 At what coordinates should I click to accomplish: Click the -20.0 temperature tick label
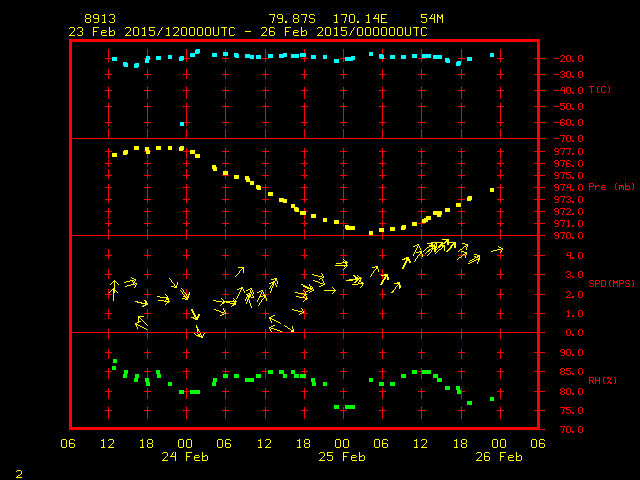click(569, 59)
